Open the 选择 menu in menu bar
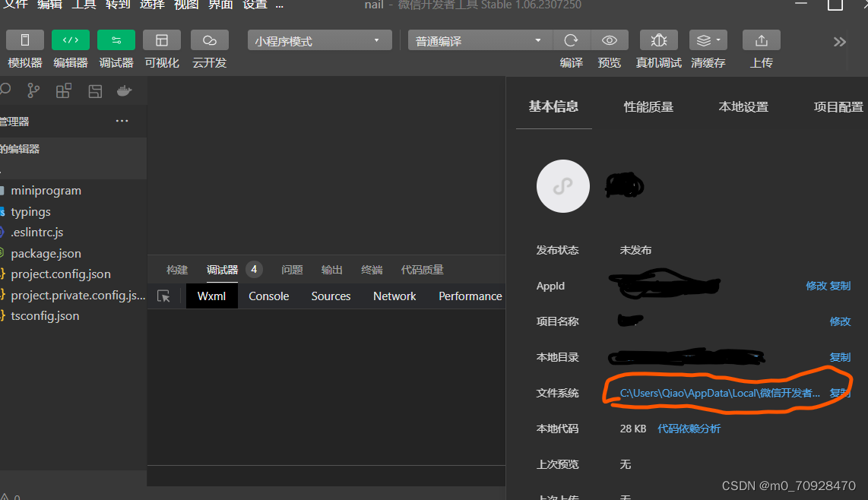This screenshot has height=500, width=868. click(152, 5)
